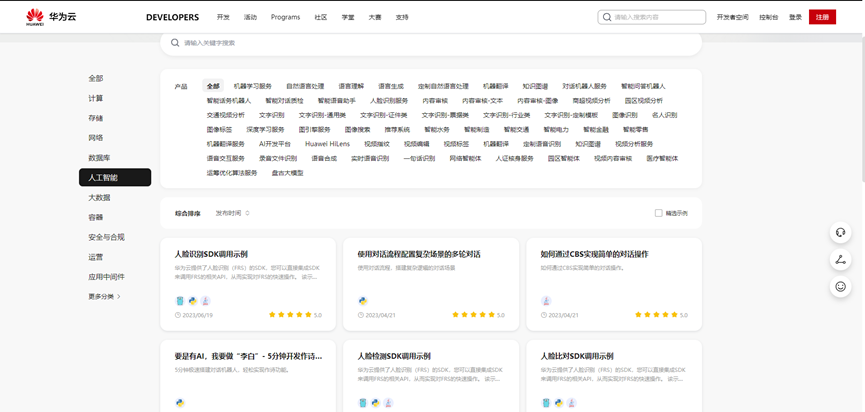Click the red 注册 button
865x412 pixels.
[x=822, y=17]
